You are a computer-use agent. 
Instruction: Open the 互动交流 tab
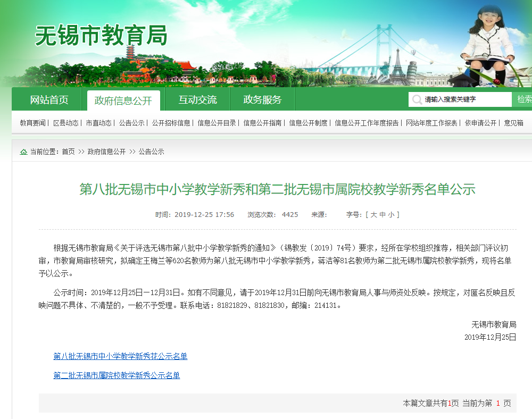[x=197, y=100]
